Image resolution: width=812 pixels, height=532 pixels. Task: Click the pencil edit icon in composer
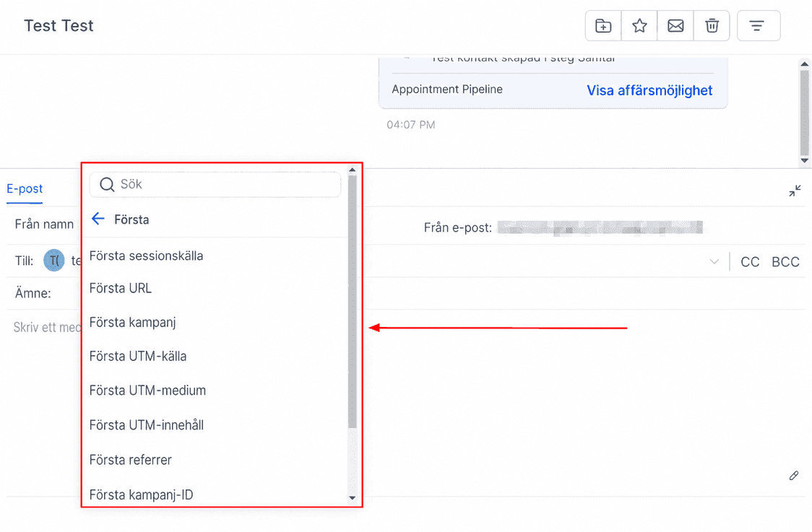point(794,476)
